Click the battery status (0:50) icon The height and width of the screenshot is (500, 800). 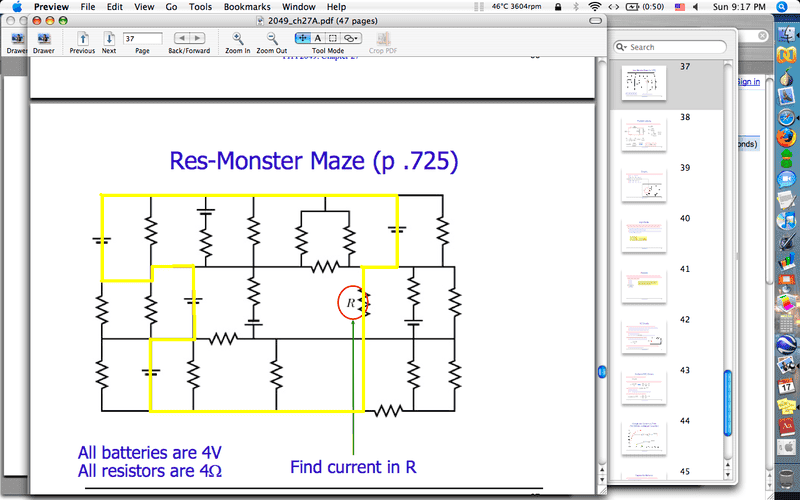point(645,7)
